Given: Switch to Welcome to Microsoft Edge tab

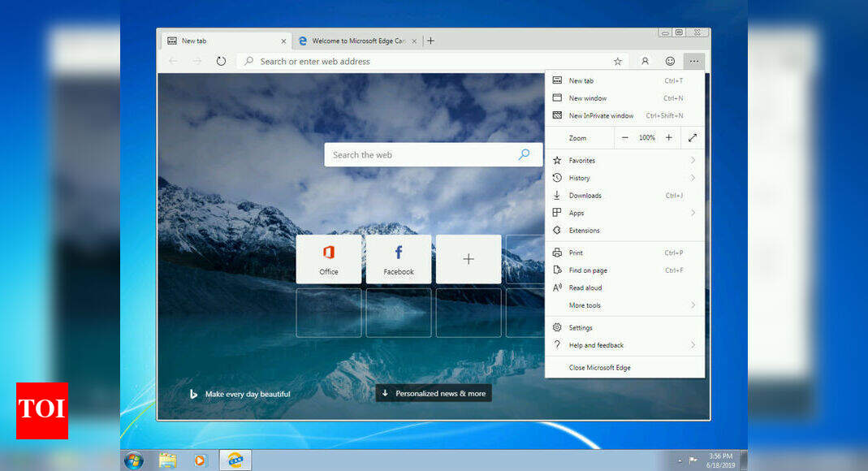Looking at the screenshot, I should click(357, 41).
